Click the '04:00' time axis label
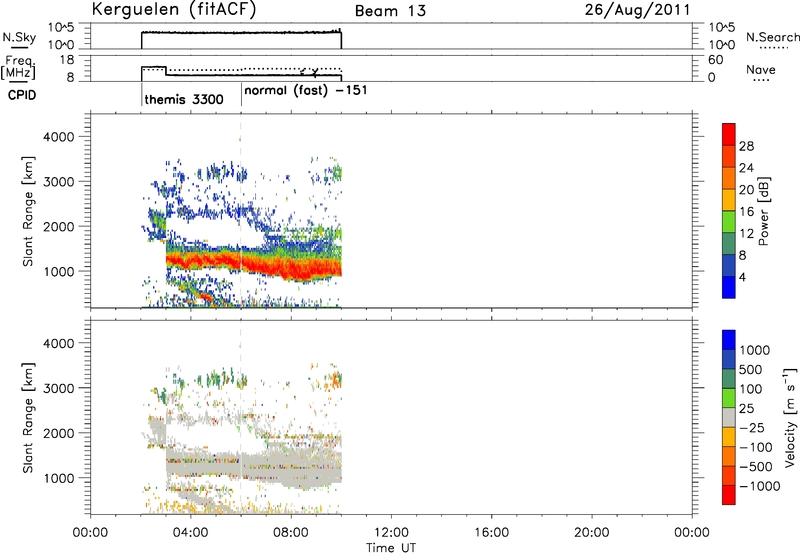 coord(190,533)
